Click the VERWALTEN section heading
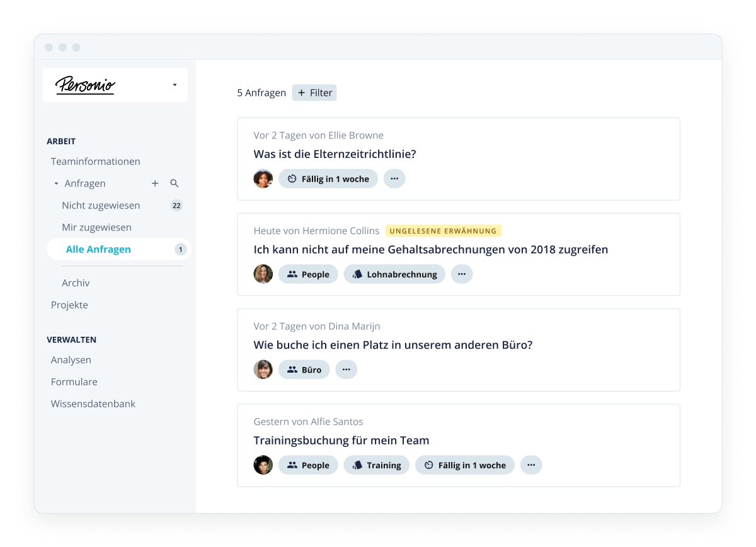 click(72, 340)
